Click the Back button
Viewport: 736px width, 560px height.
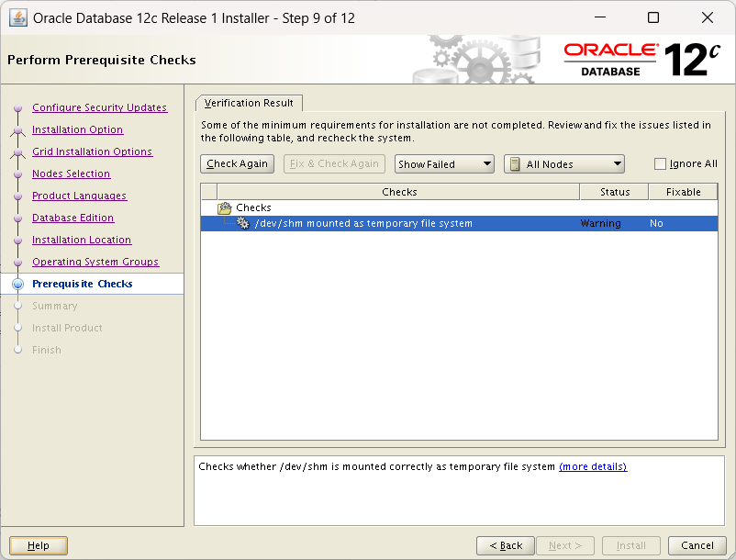[506, 545]
